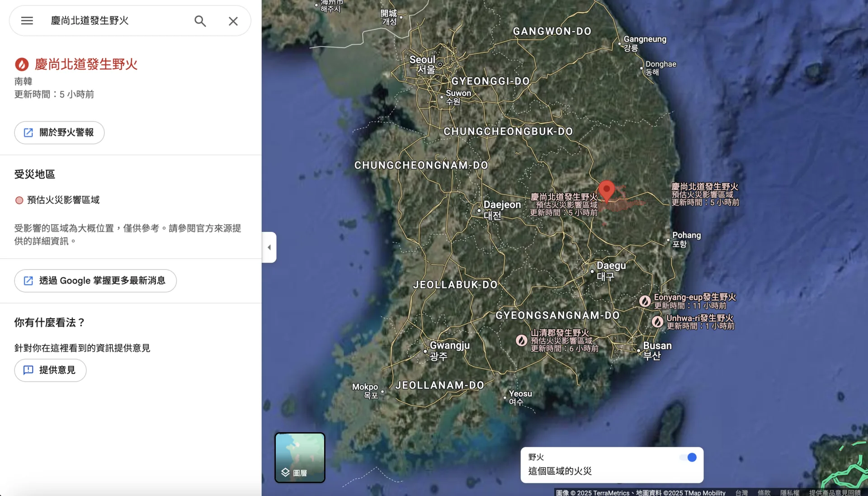Image resolution: width=868 pixels, height=496 pixels.
Task: Select the 山清郡 wildfire icon
Action: (522, 340)
